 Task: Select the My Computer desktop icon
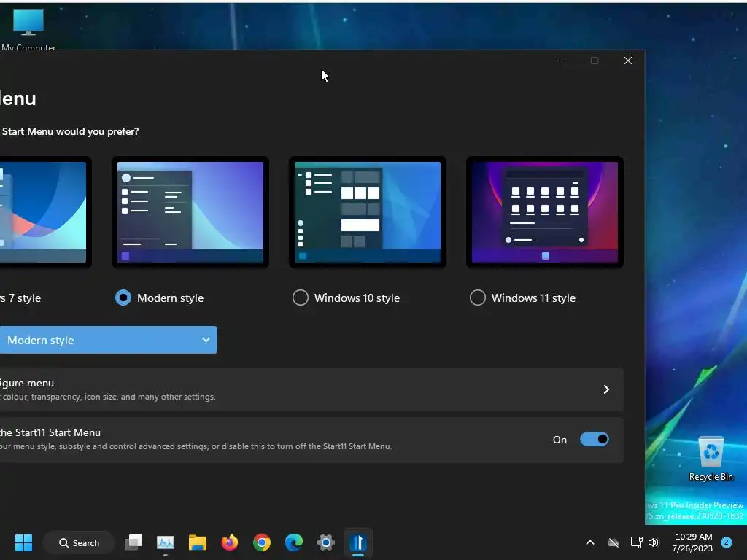point(28,28)
